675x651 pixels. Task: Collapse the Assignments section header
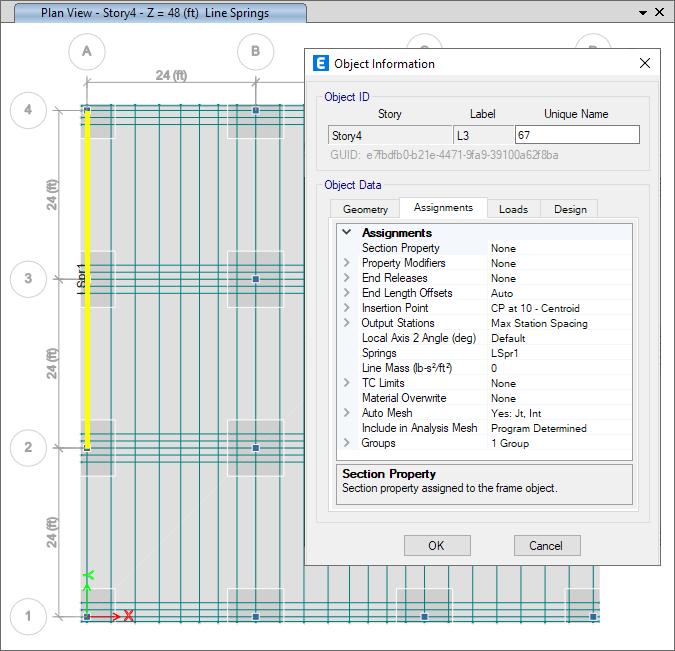point(347,233)
